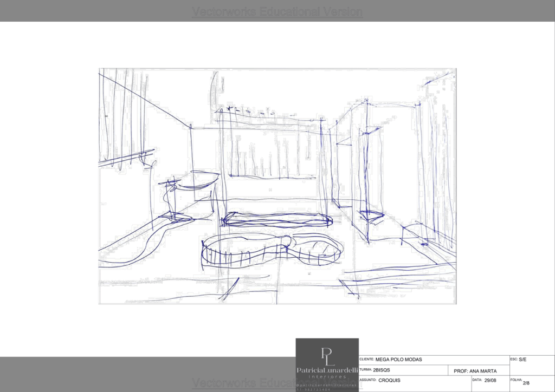Click the PROF: ANA MARTA cell

475,370
